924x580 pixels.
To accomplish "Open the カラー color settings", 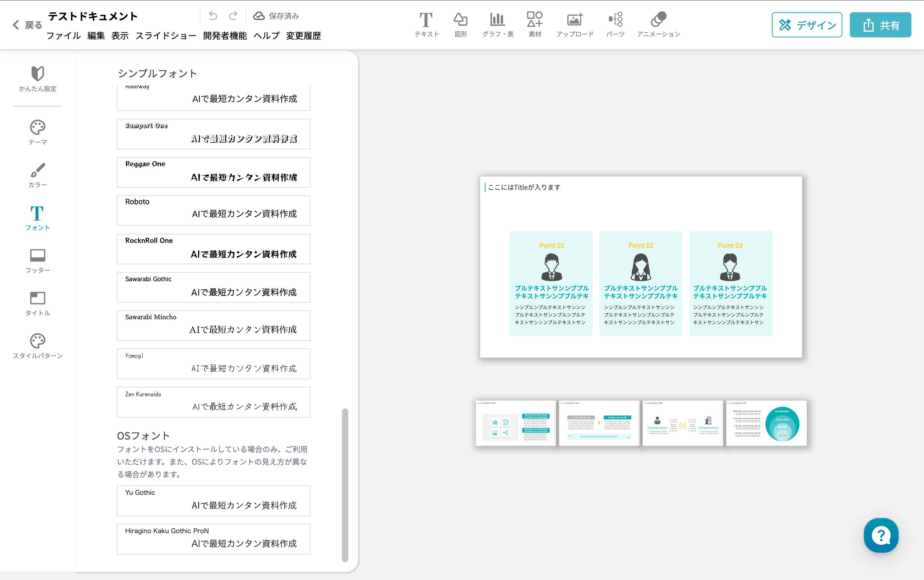I will coord(38,175).
